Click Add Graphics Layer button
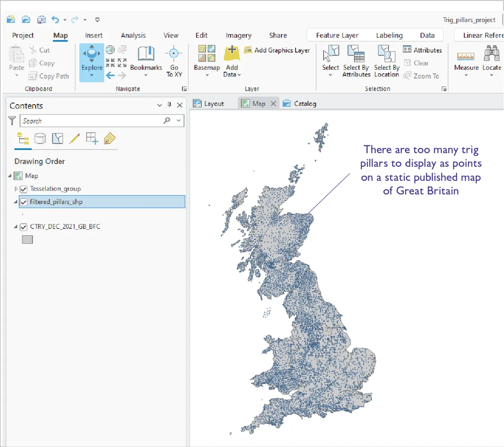This screenshot has height=447, width=504. pyautogui.click(x=277, y=50)
